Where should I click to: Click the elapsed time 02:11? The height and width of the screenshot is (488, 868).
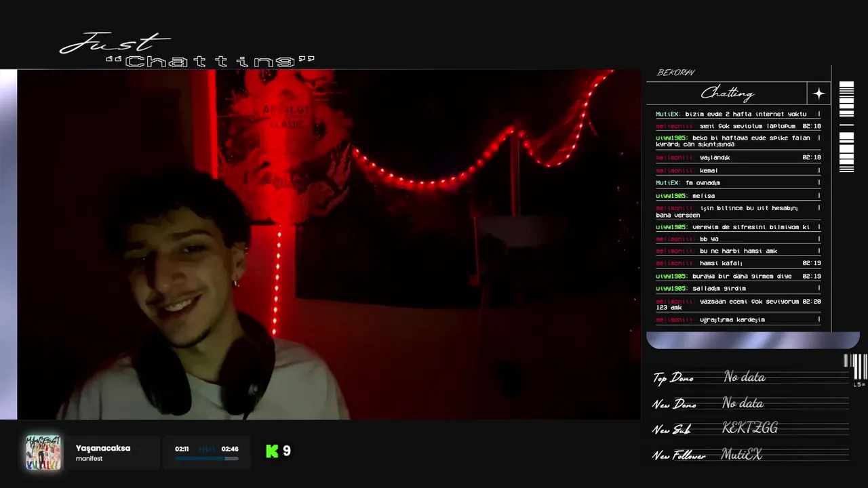[x=182, y=449]
